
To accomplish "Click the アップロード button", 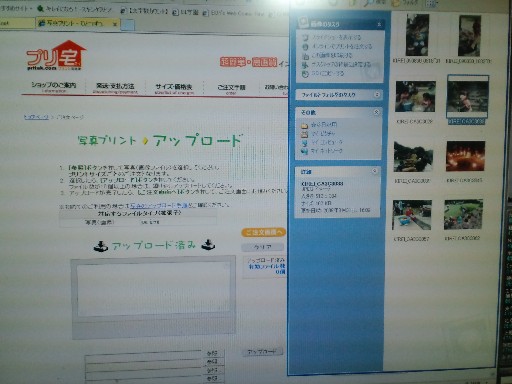I will click(x=262, y=352).
